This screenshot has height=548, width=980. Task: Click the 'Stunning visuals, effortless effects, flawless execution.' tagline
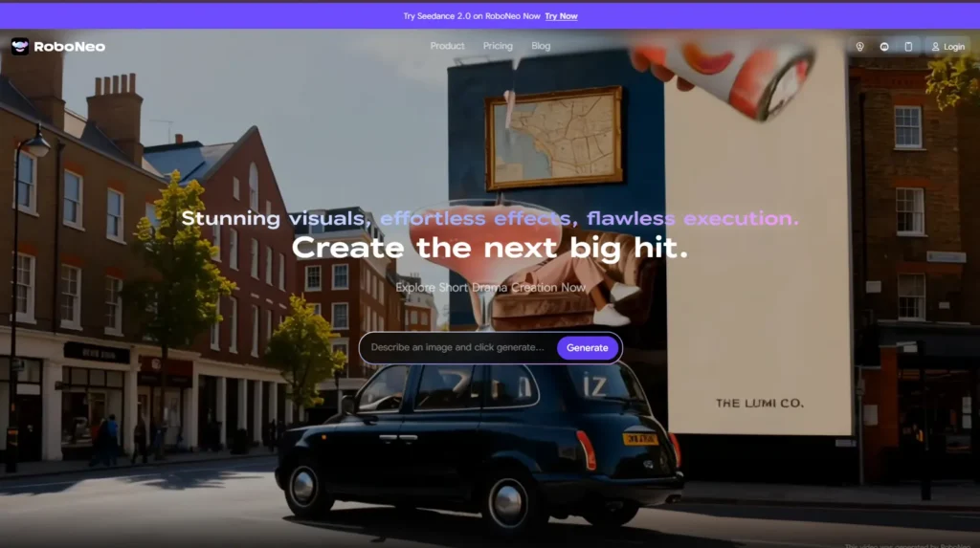tap(490, 218)
